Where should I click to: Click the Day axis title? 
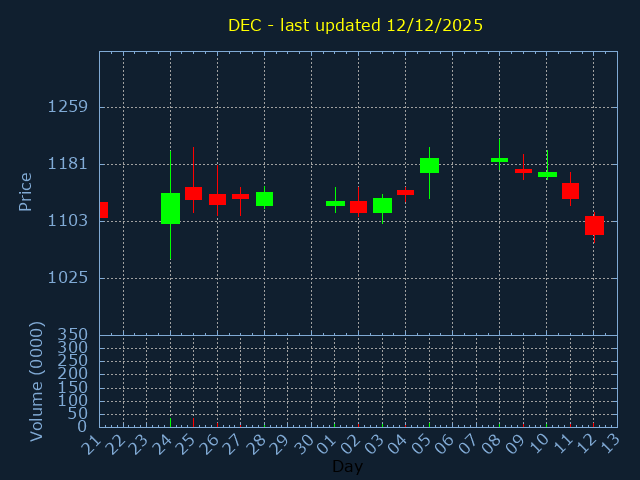pyautogui.click(x=347, y=466)
